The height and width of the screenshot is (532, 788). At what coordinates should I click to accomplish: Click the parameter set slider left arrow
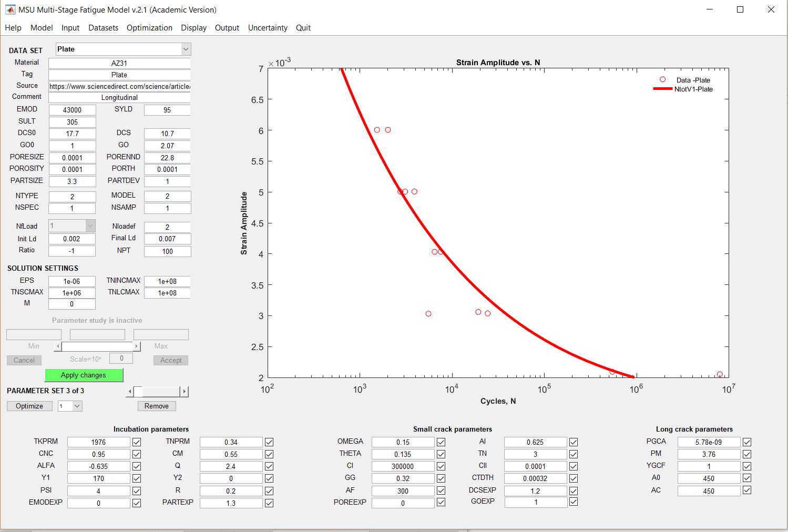tap(130, 392)
